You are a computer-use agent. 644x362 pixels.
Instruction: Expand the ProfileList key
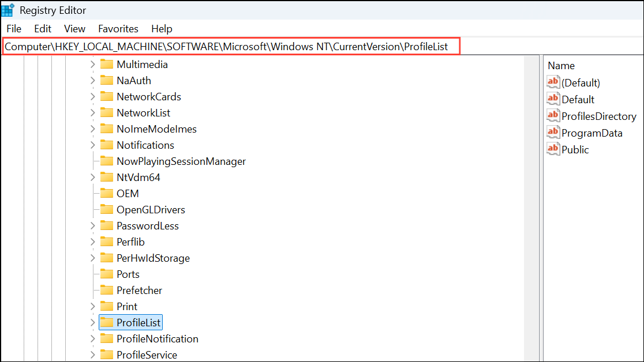tap(93, 323)
